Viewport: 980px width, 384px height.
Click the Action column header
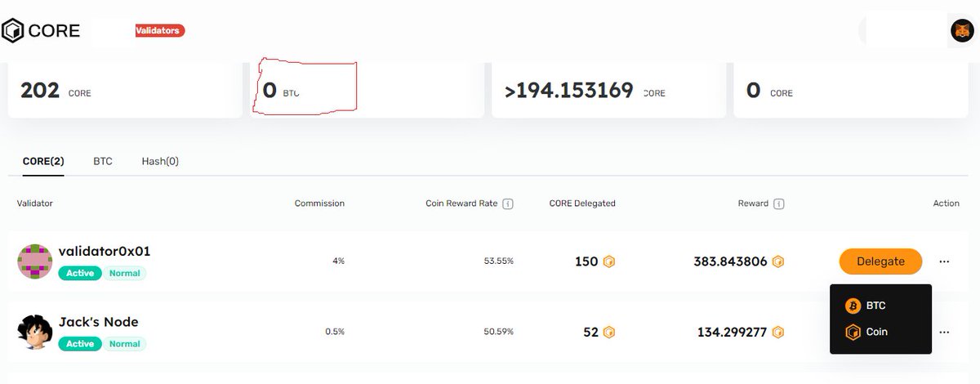(x=947, y=203)
